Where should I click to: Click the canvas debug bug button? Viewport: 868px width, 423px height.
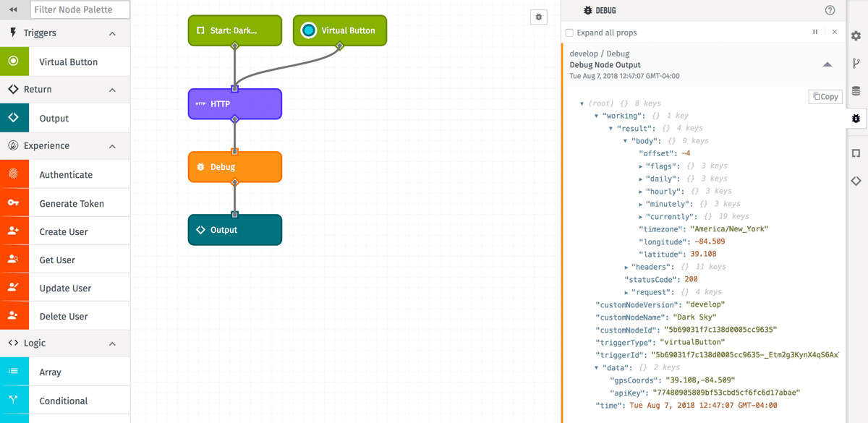[539, 17]
